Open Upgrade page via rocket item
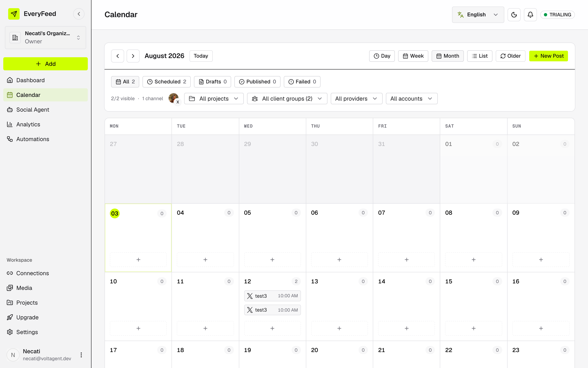Image resolution: width=588 pixels, height=368 pixels. [x=46, y=317]
